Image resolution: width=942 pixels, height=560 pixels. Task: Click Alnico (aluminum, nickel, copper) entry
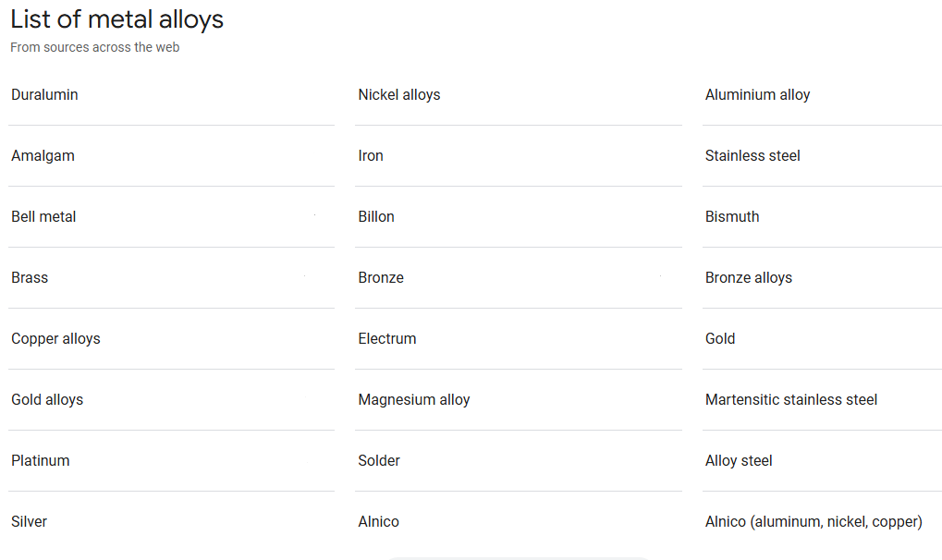pyautogui.click(x=814, y=521)
